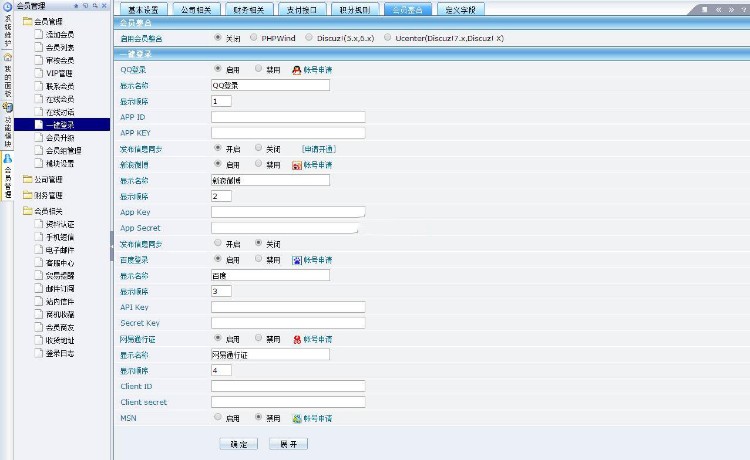Disable 新浪微博 login with 禁用 radio
The width and height of the screenshot is (750, 460).
coord(258,164)
